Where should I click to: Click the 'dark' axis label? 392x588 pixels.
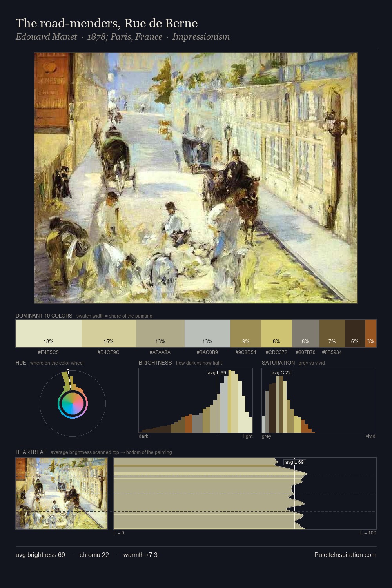(143, 436)
